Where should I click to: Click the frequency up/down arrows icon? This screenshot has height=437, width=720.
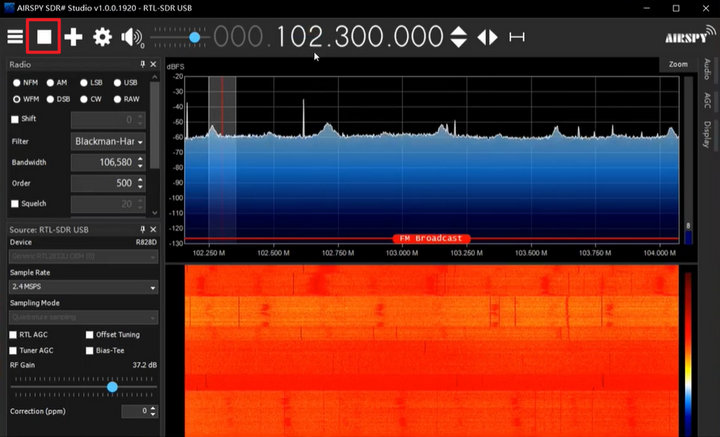coord(458,37)
